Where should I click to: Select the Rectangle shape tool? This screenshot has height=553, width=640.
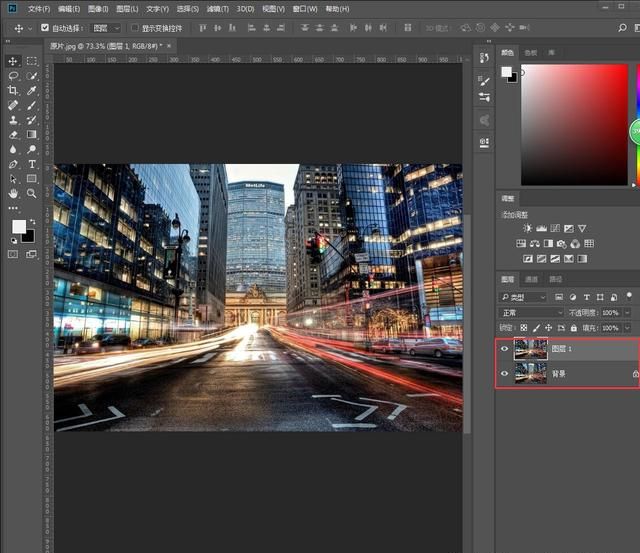pyautogui.click(x=31, y=179)
